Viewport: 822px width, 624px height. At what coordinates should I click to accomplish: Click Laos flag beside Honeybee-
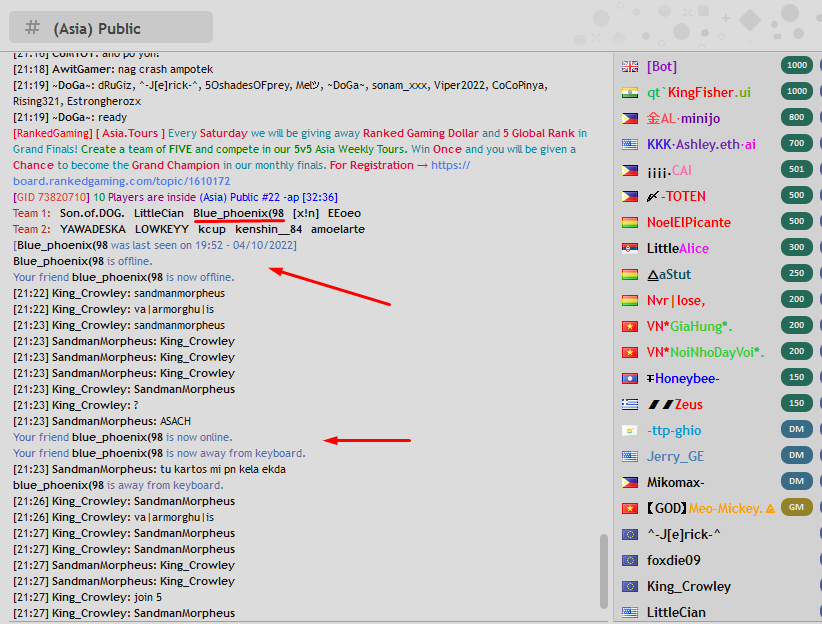click(x=630, y=379)
